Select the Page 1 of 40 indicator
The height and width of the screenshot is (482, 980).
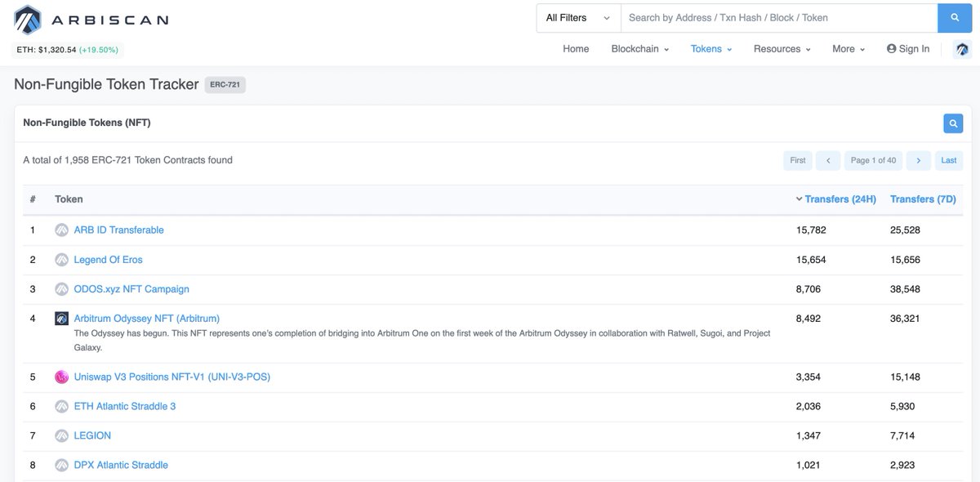click(873, 160)
